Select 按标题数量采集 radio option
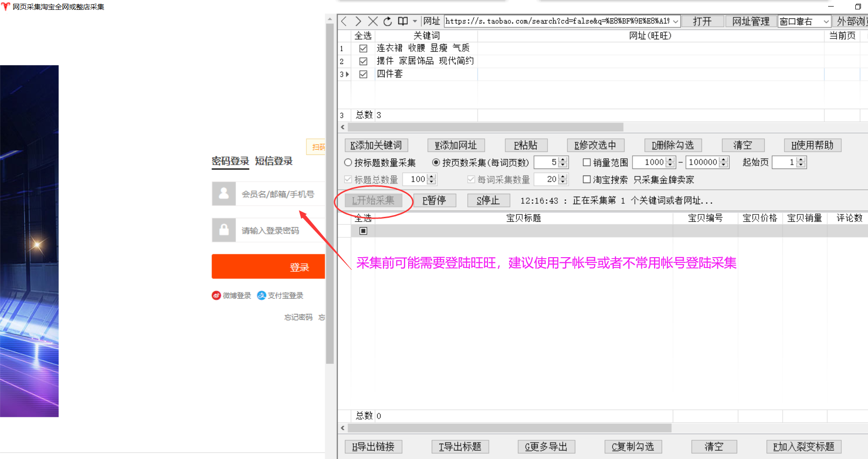This screenshot has height=459, width=868. click(348, 162)
